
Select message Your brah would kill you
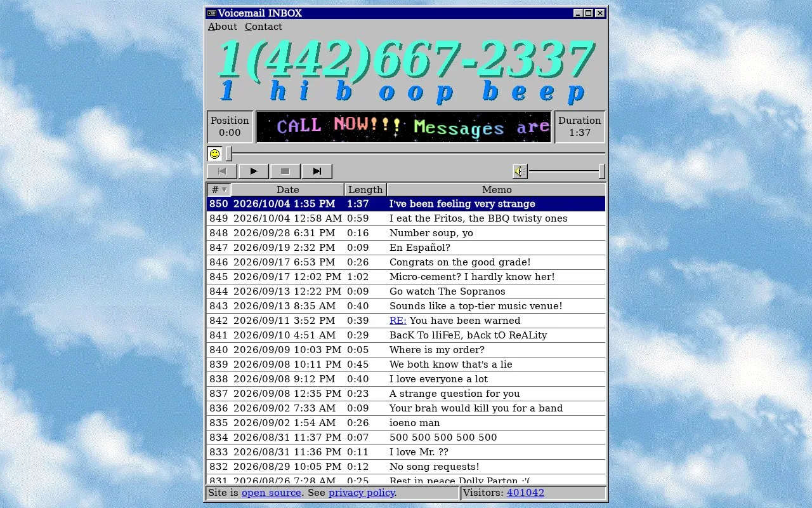406,408
